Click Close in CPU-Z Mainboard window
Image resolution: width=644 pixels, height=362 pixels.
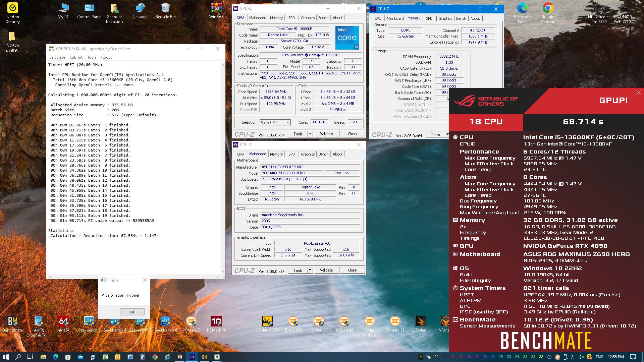click(x=352, y=270)
